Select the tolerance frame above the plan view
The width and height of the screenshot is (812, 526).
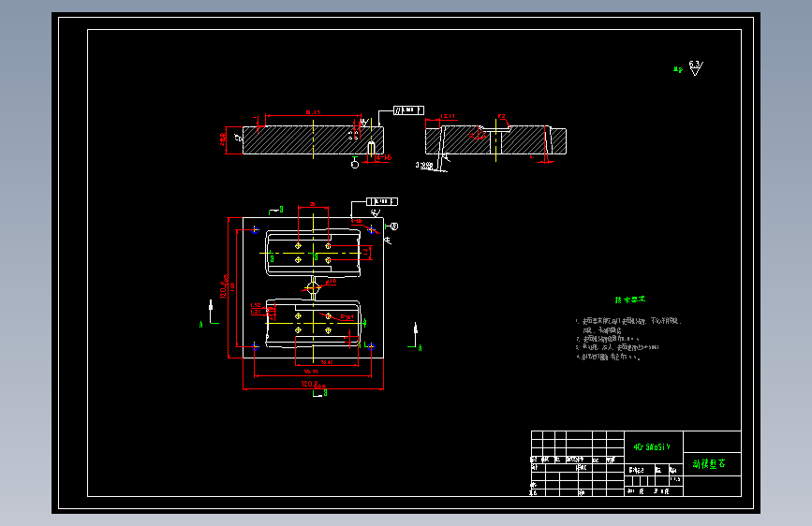coord(382,201)
